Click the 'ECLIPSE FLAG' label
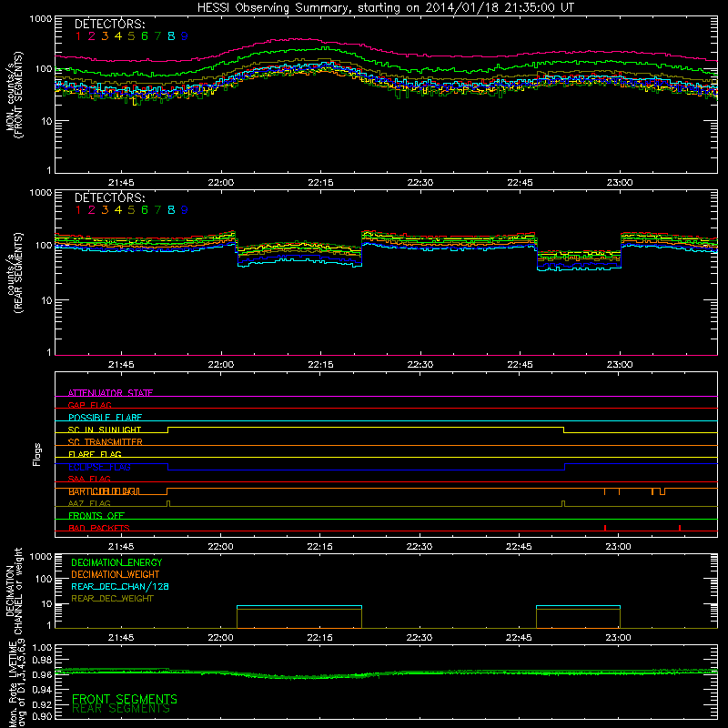 click(x=99, y=467)
